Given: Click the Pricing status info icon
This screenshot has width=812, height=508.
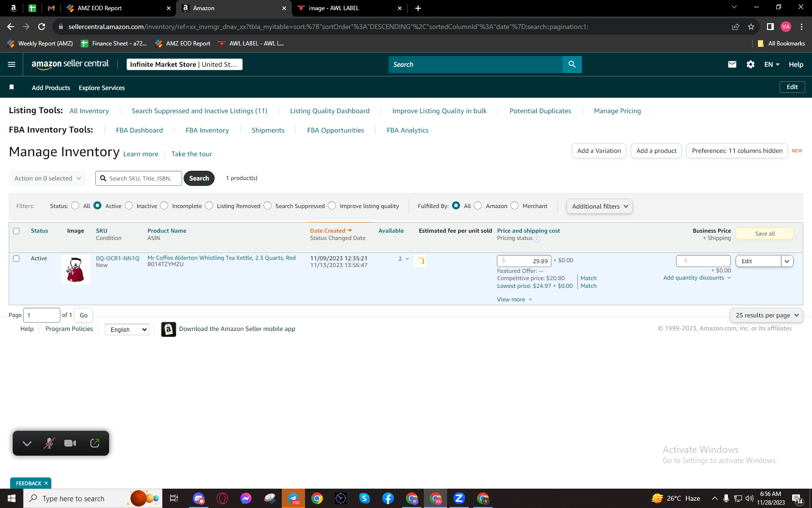Looking at the screenshot, I should click(537, 239).
